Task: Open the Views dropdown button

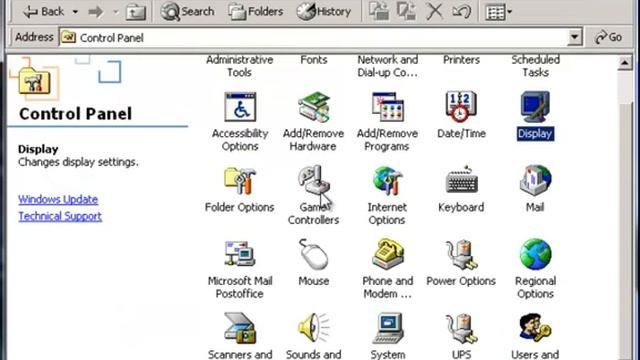Action: point(498,12)
